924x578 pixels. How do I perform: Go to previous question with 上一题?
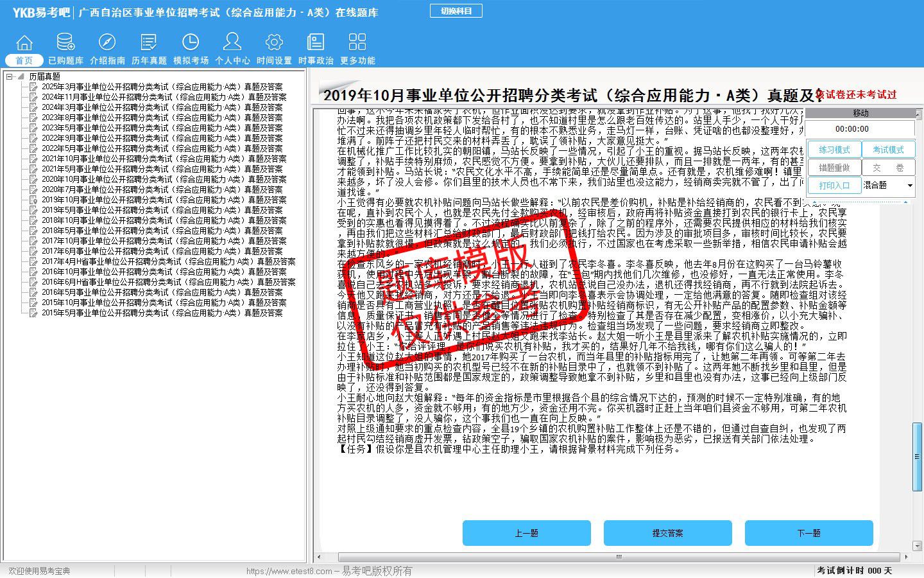[x=526, y=533]
